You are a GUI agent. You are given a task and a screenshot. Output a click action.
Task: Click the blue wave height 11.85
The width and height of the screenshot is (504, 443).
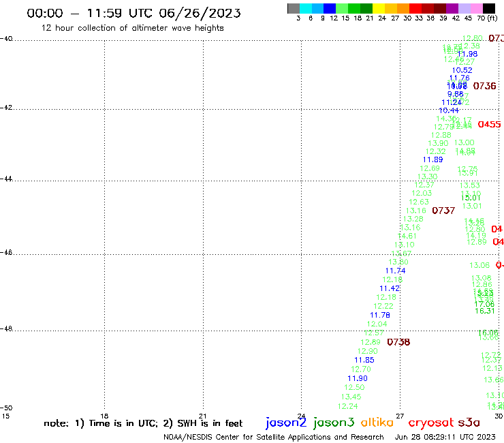click(x=364, y=360)
